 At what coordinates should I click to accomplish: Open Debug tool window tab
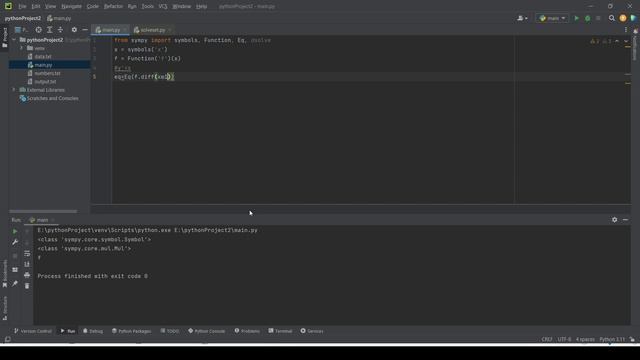(x=93, y=331)
